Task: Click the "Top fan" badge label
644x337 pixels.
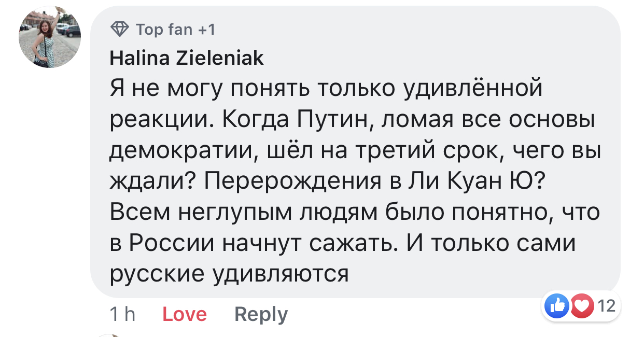Action: pos(164,30)
